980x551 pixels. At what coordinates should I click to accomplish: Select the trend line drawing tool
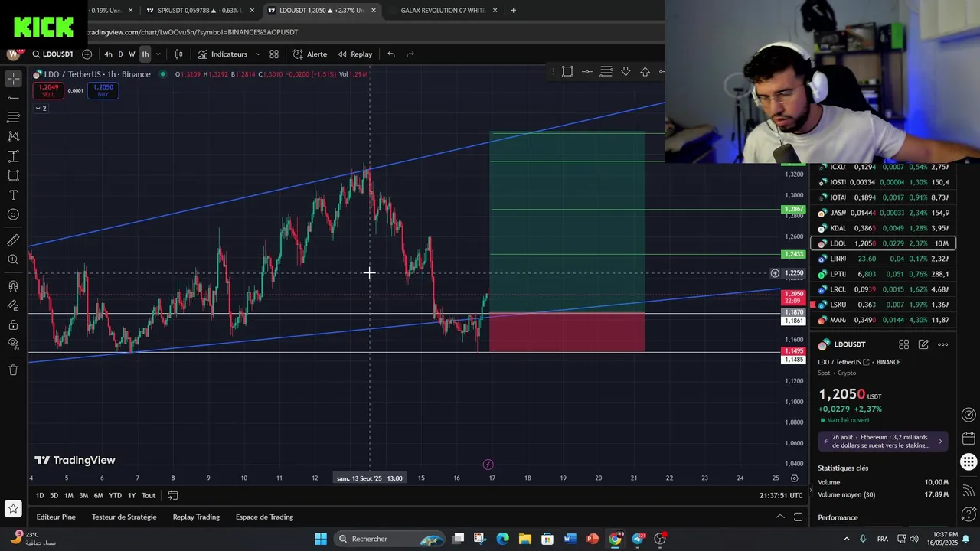coord(13,98)
